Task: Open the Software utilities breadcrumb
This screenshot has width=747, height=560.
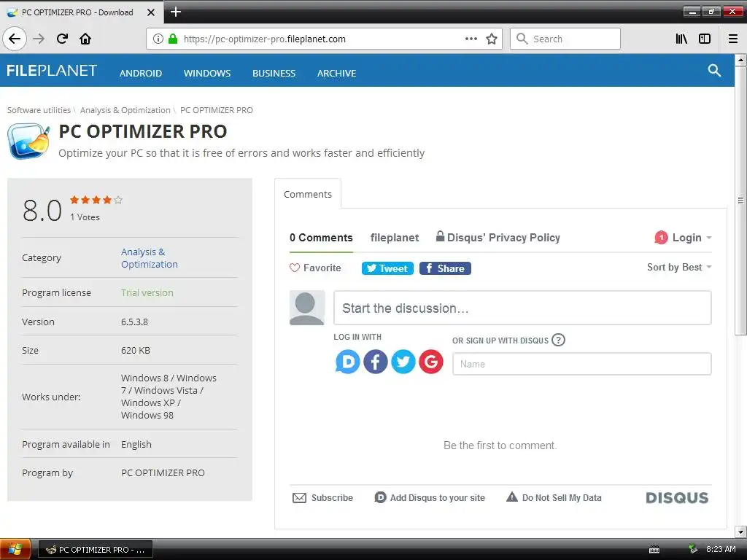Action: tap(39, 110)
